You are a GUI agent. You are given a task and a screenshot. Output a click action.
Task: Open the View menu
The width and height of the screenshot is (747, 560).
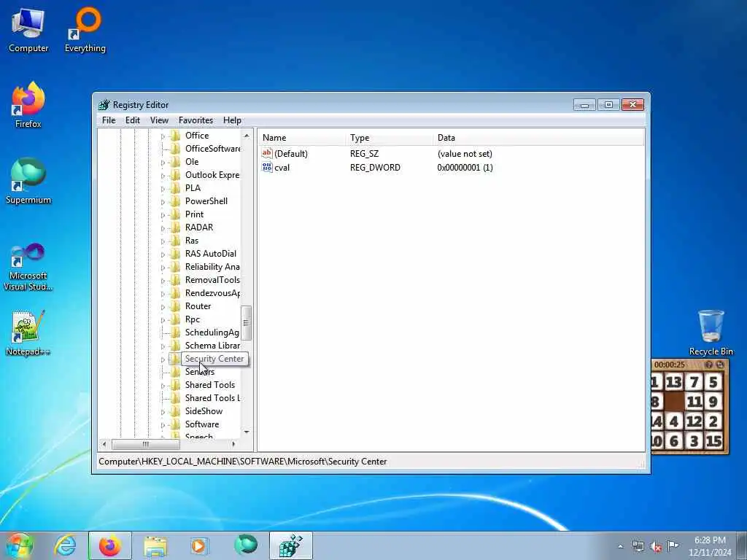click(159, 120)
